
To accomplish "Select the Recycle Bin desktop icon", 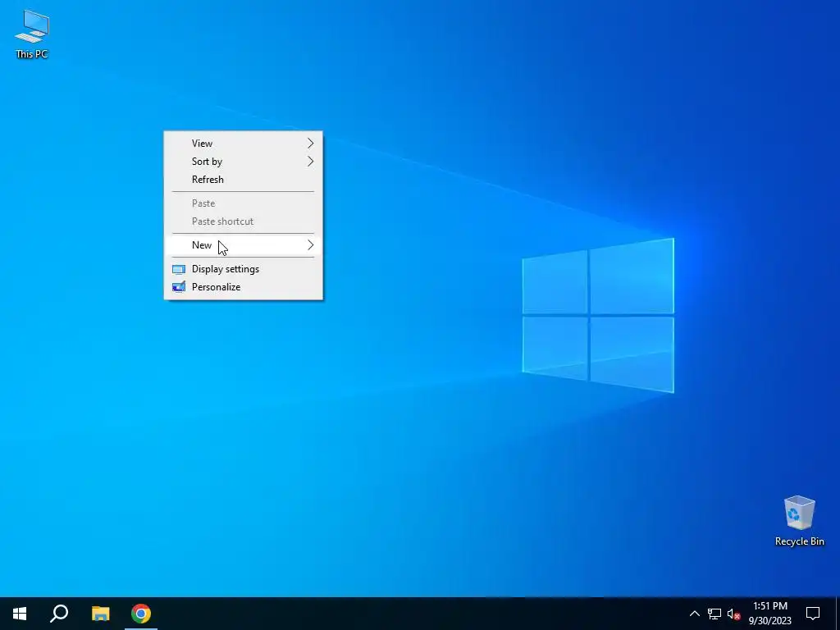I will 799,520.
